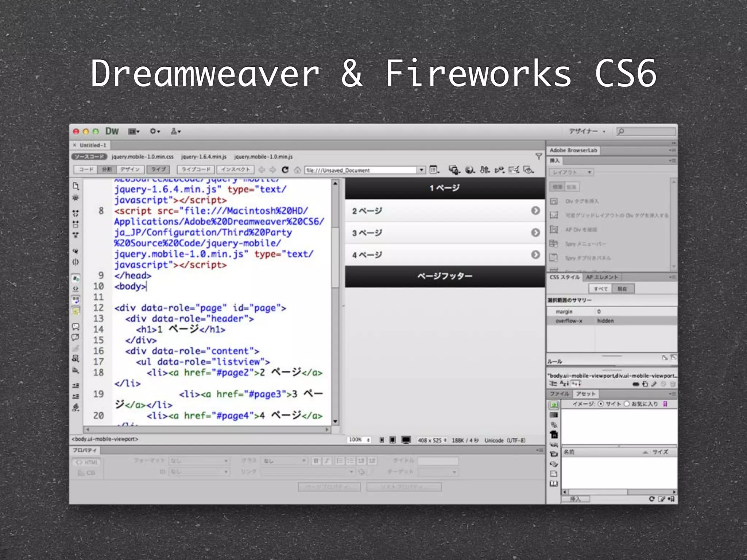The image size is (747, 560).
Task: Open the Extend Dreamweaver gear menu
Action: click(x=155, y=131)
